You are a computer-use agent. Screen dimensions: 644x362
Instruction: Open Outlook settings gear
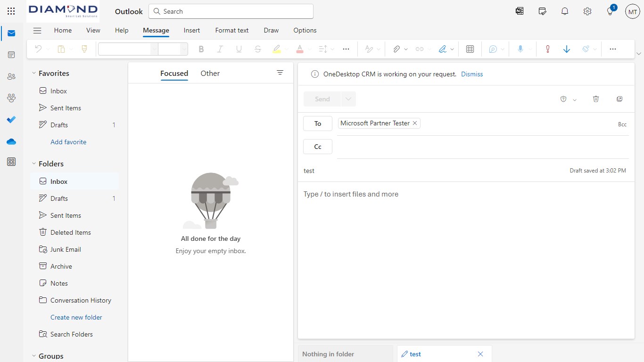587,11
